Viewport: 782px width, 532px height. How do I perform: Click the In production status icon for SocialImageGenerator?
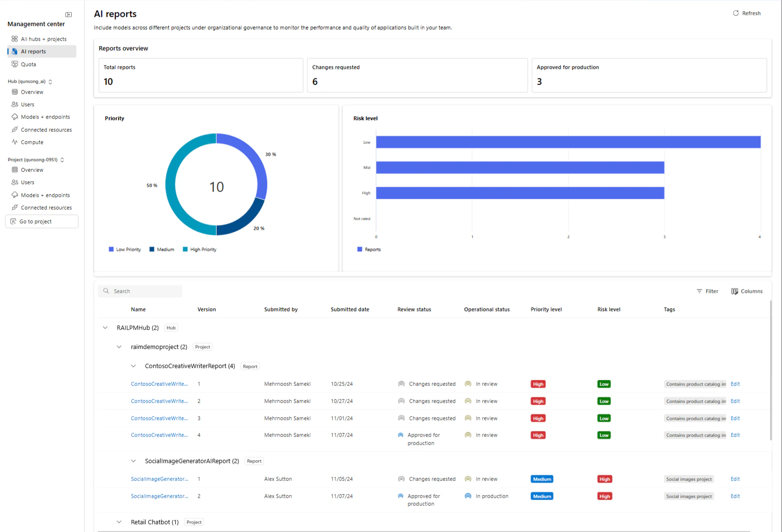(468, 496)
